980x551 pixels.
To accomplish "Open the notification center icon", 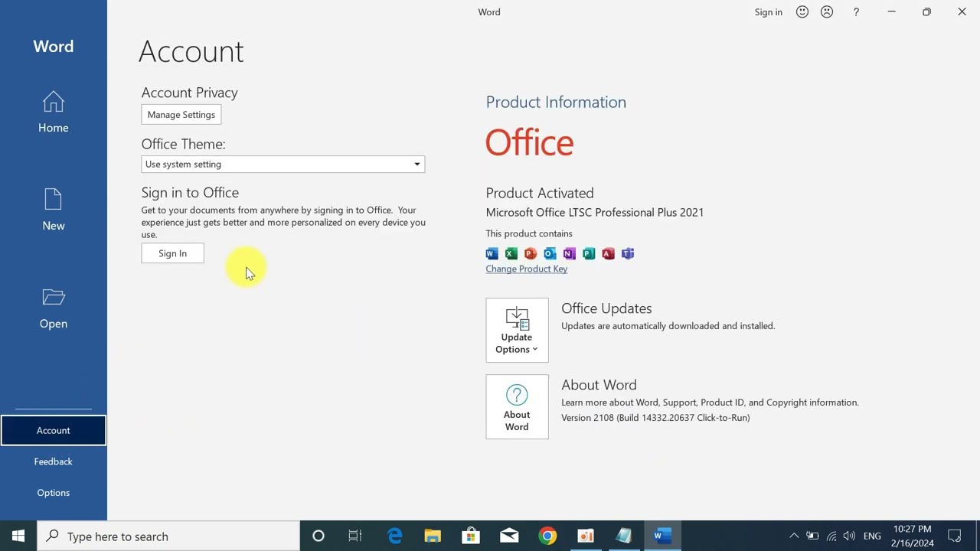I will pyautogui.click(x=955, y=536).
